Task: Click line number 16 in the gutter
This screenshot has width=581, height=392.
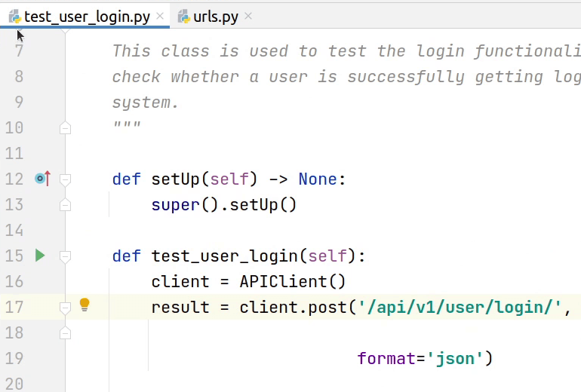Action: [x=14, y=281]
